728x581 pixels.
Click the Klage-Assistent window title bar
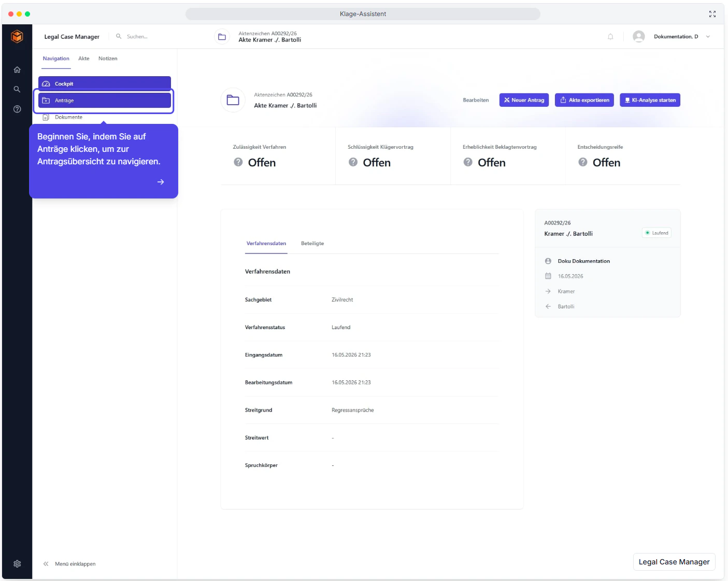click(363, 14)
